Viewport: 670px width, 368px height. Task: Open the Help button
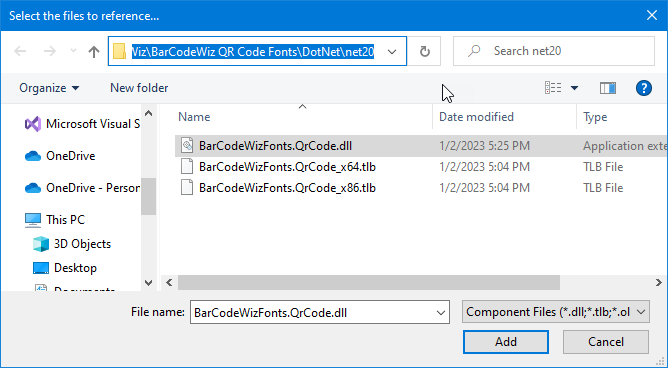coord(644,88)
